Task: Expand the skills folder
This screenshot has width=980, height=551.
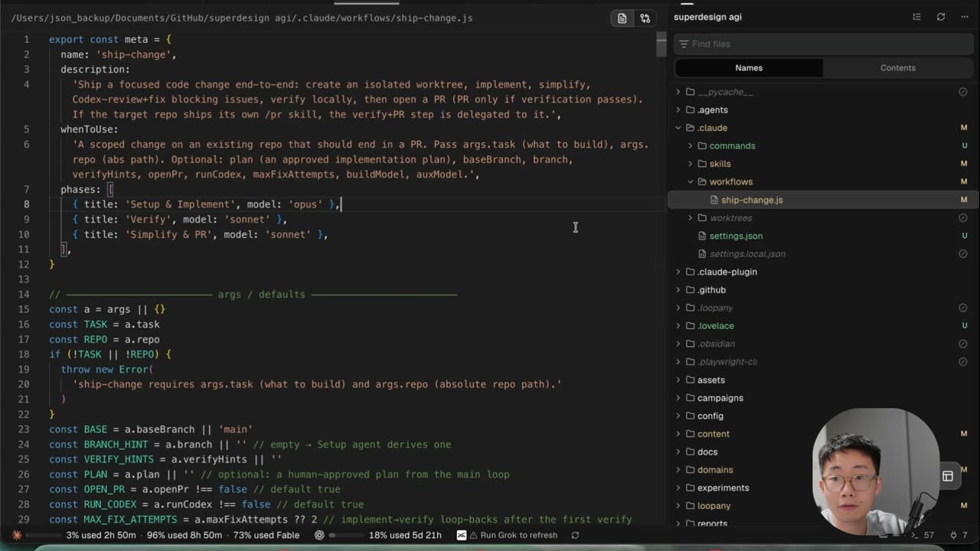Action: pos(690,164)
